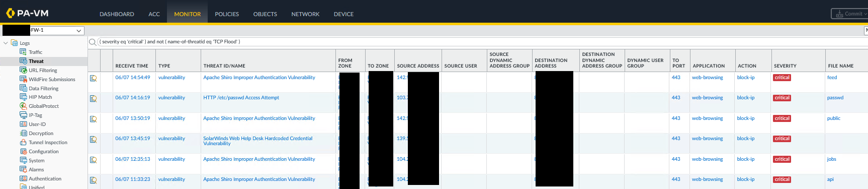Open URL Filtering log icon
Screen dimensions: 868x189
tap(23, 70)
